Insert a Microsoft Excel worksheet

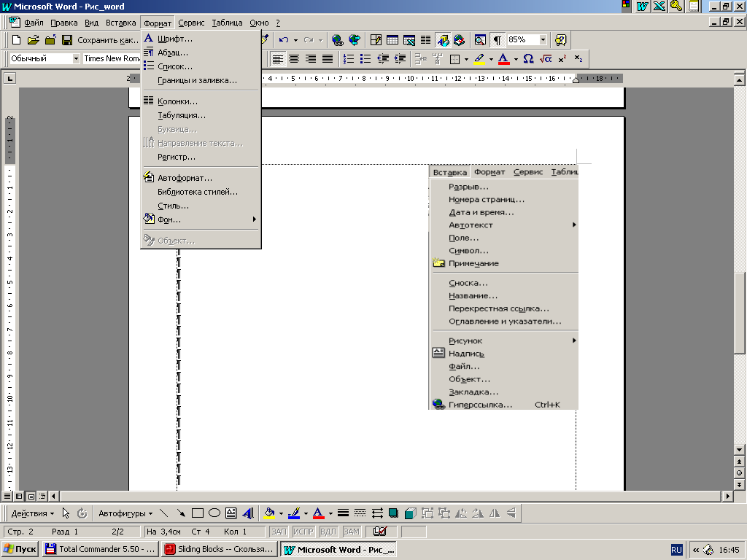409,40
